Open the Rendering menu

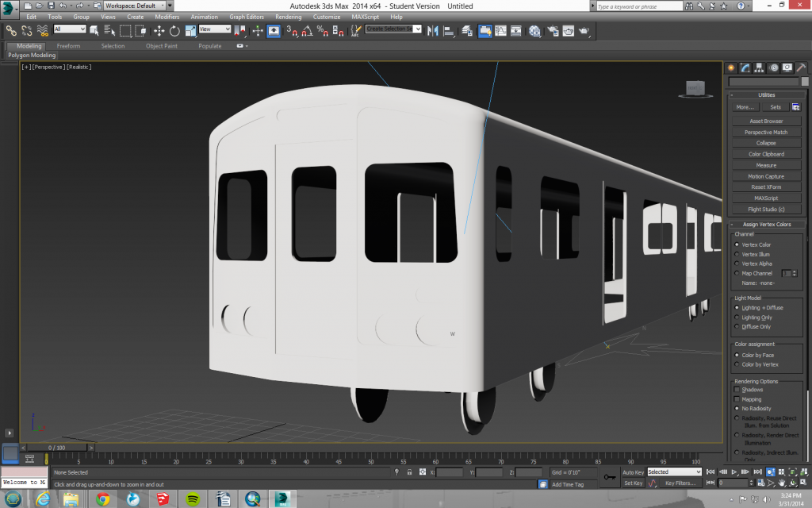click(289, 17)
